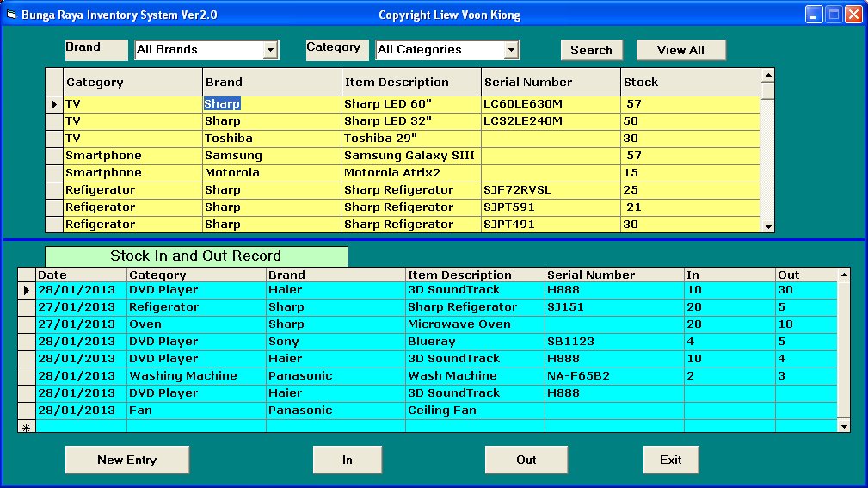Click serial number cell LC60LE630M

(x=551, y=104)
